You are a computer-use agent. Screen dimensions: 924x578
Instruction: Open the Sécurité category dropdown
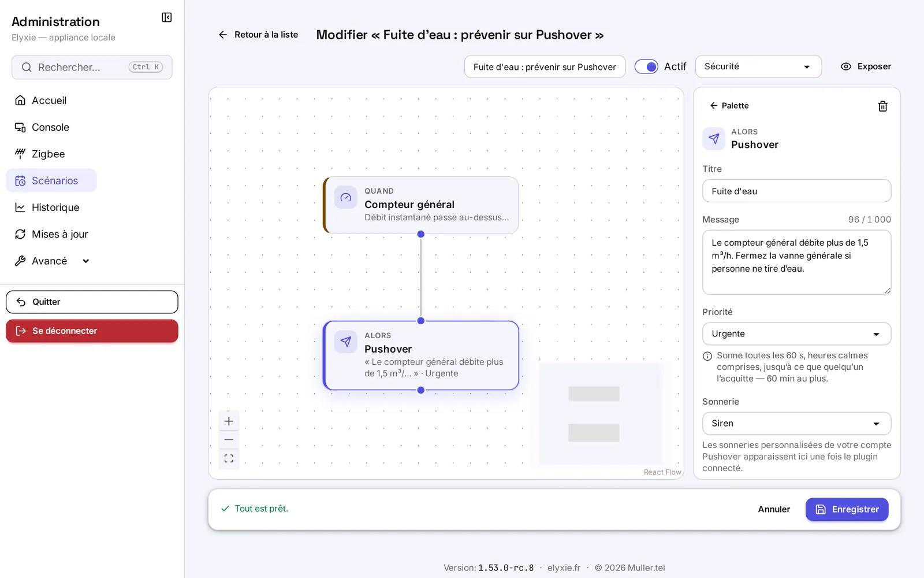tap(758, 66)
